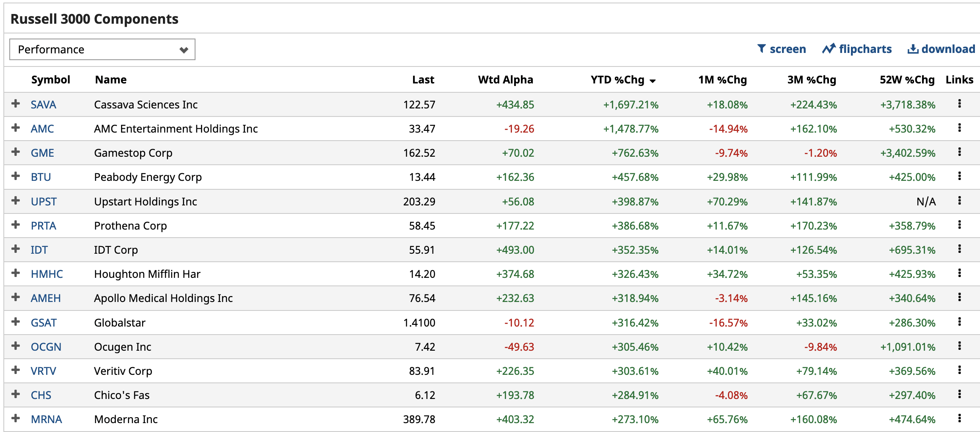Open the HMHC symbol link

47,274
